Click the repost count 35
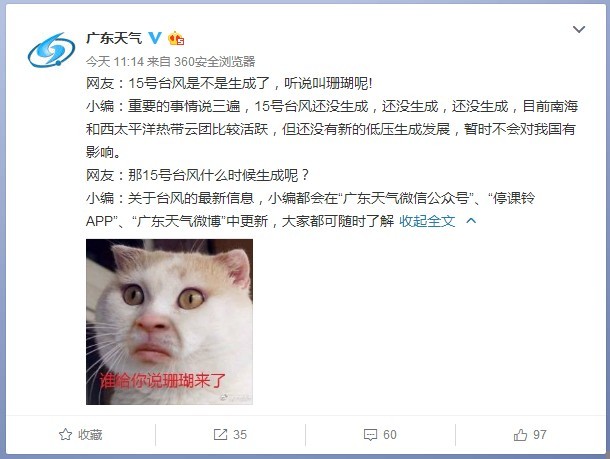610x459 pixels. 240,434
